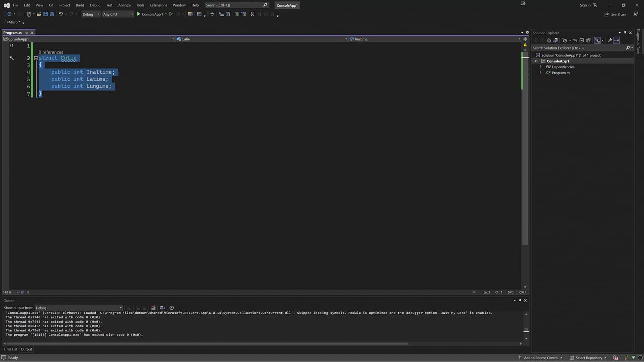Click the clock icon in Output toolbar
This screenshot has width=644, height=362.
(x=172, y=308)
